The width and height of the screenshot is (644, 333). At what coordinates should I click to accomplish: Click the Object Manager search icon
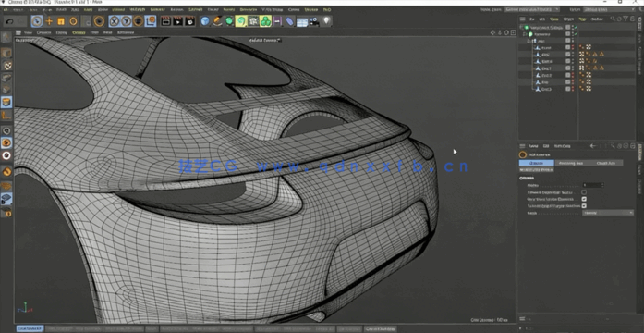point(613,18)
